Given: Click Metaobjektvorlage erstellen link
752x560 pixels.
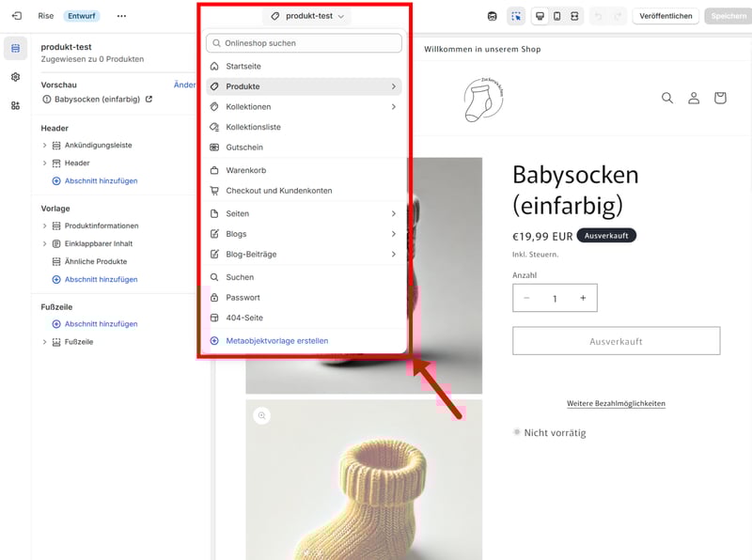Looking at the screenshot, I should (276, 341).
